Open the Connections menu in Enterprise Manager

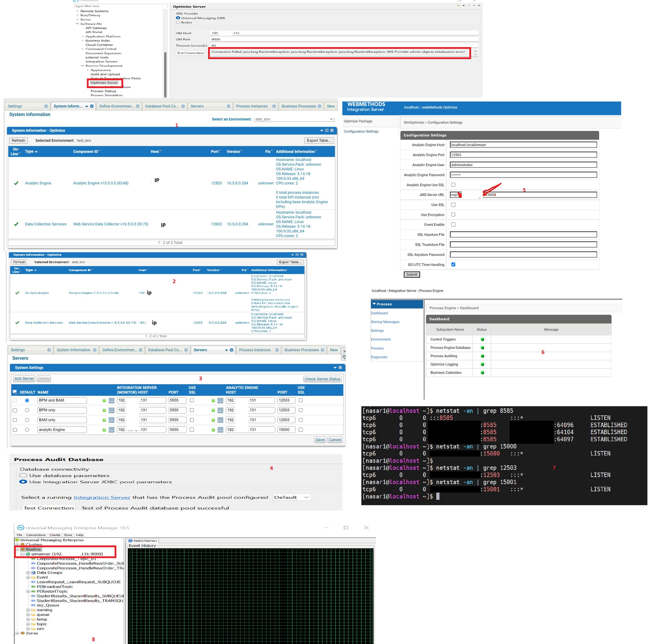[x=36, y=535]
